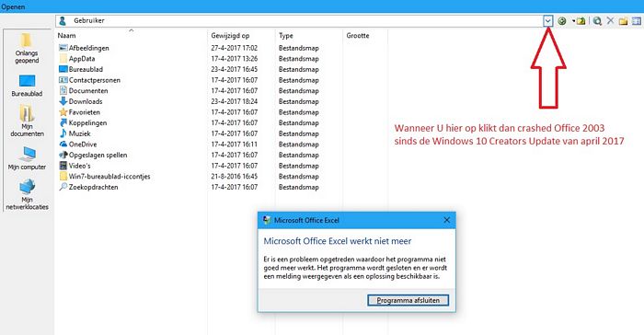Click the Delete (X) toolbar icon
Viewport: 644px width, 335px height.
tap(610, 20)
